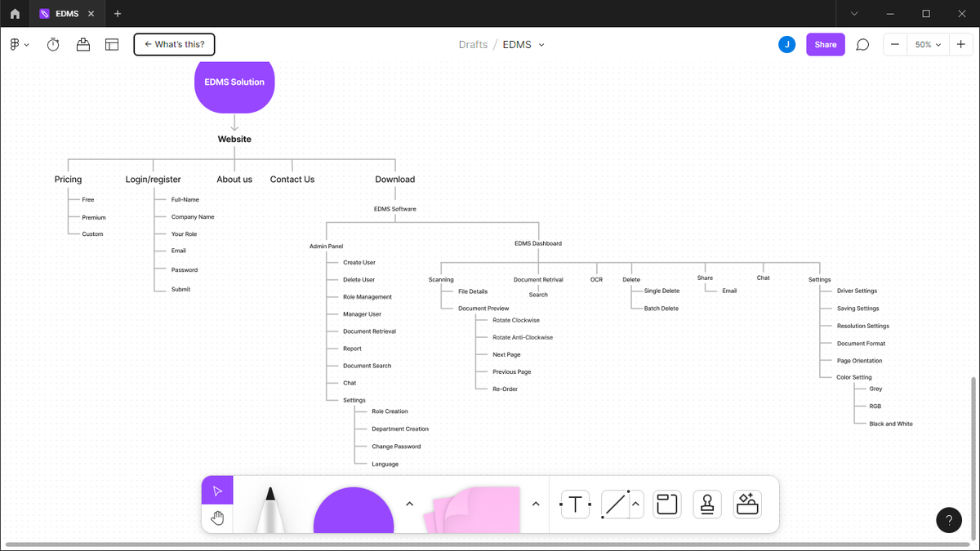This screenshot has height=551, width=980.
Task: Expand the shapes options chevron
Action: (410, 504)
